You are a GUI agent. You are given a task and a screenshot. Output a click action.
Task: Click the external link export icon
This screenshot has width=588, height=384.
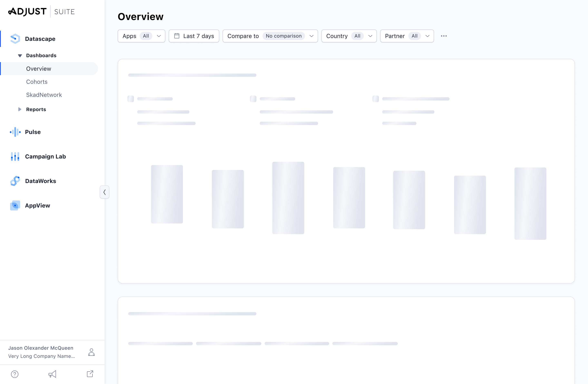(x=90, y=374)
